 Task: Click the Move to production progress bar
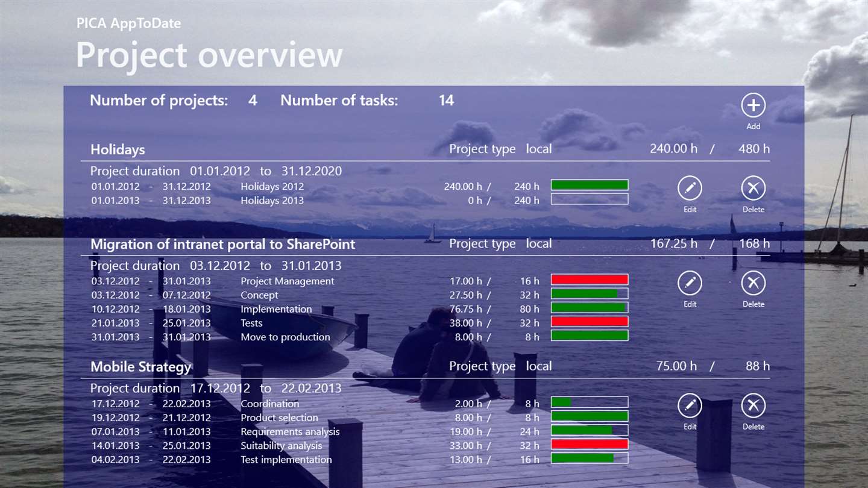coord(590,336)
